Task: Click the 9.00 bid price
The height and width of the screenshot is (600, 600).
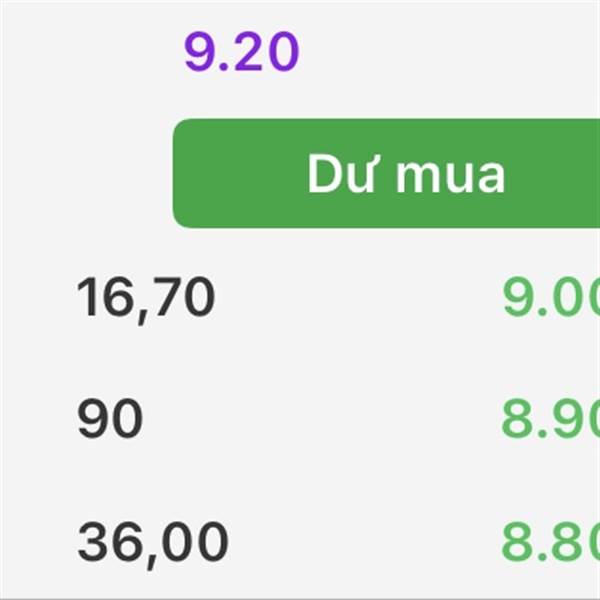Action: [551, 297]
